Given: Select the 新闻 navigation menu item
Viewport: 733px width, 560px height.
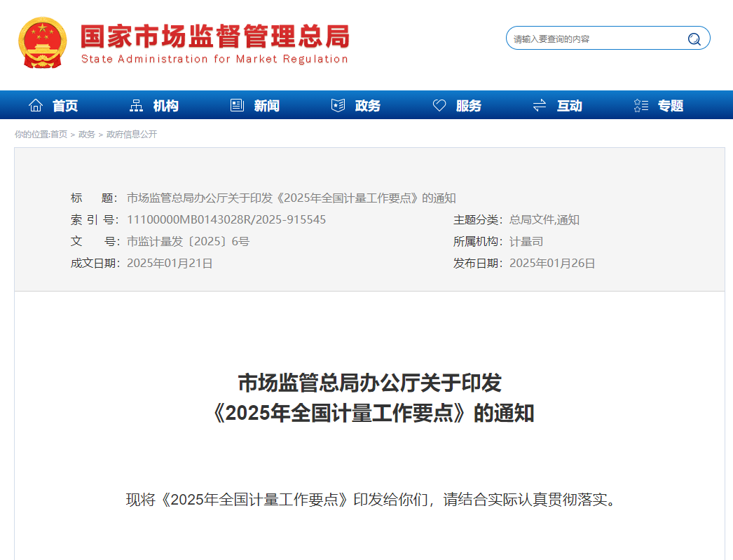Looking at the screenshot, I should (x=267, y=106).
